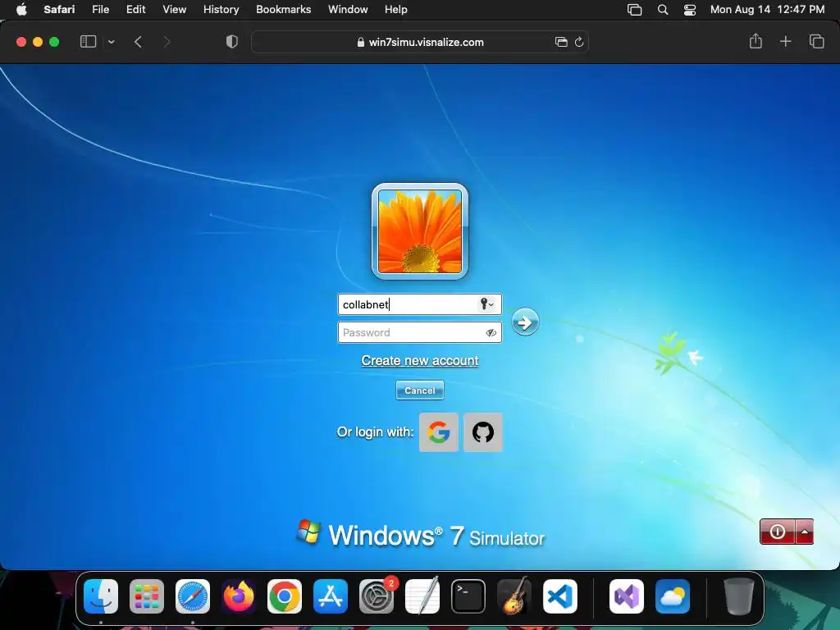
Task: Open Stage Manager icon in menu bar
Action: [634, 10]
